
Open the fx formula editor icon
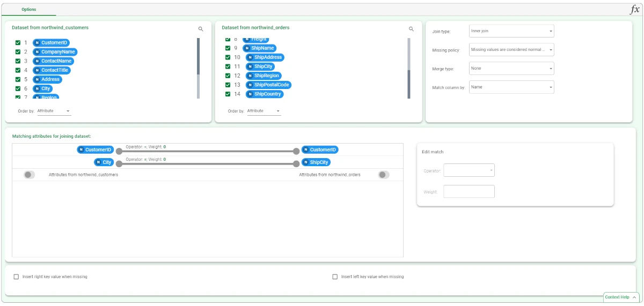[x=634, y=10]
